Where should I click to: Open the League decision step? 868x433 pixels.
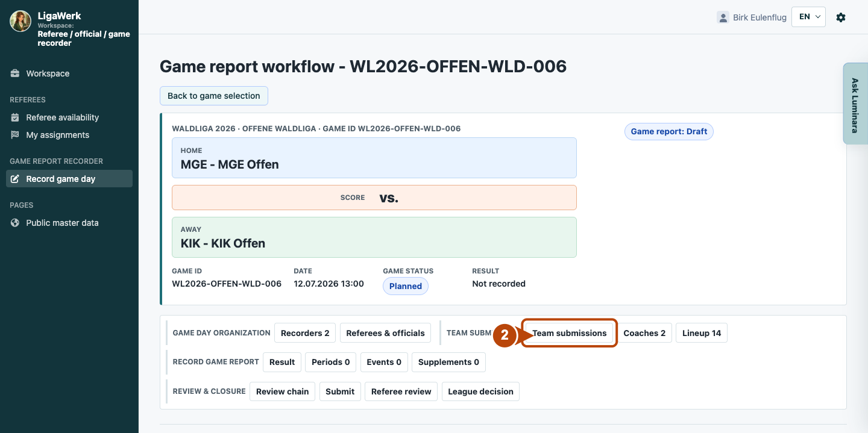point(480,391)
